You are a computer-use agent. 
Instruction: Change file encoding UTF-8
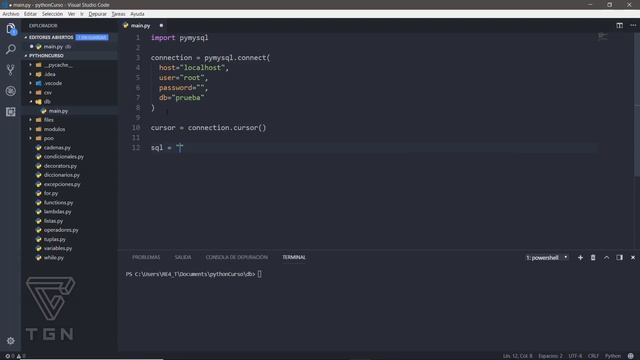[x=575, y=356]
